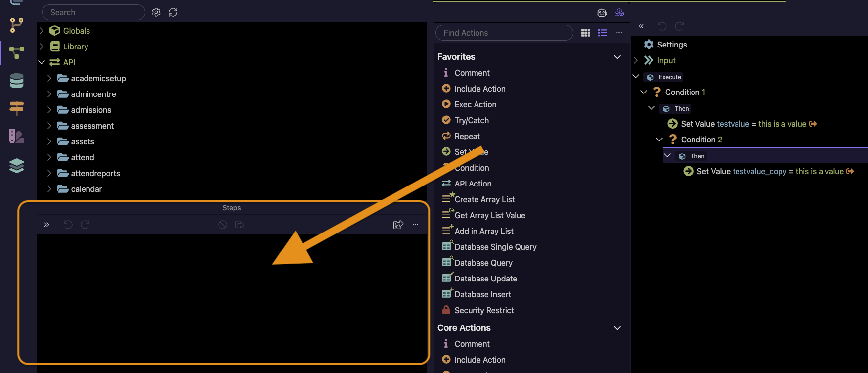Select the Security Restrict action
The image size is (868, 373).
(x=484, y=310)
